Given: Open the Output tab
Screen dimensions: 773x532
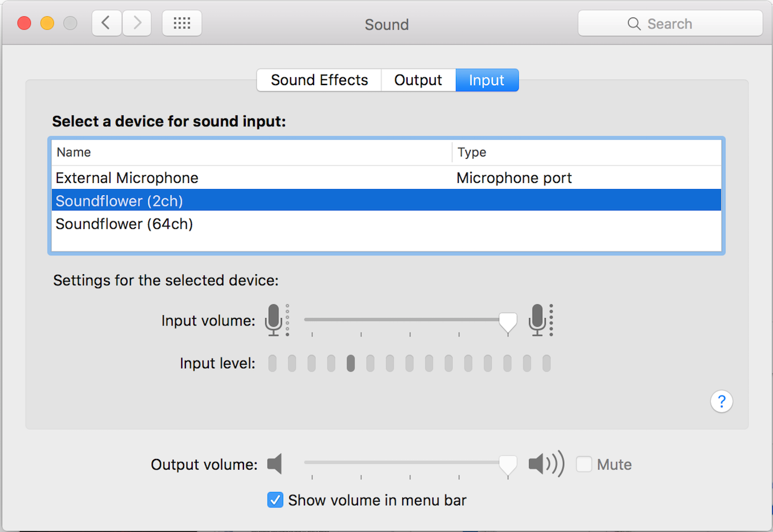Looking at the screenshot, I should pos(418,80).
